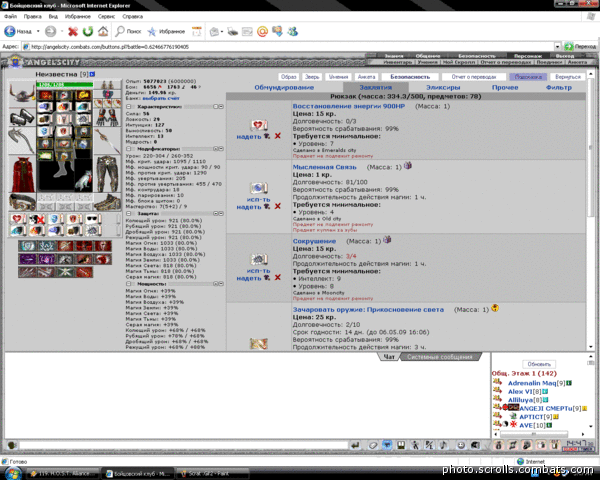Click the orange @ messenger icon

click(262, 31)
